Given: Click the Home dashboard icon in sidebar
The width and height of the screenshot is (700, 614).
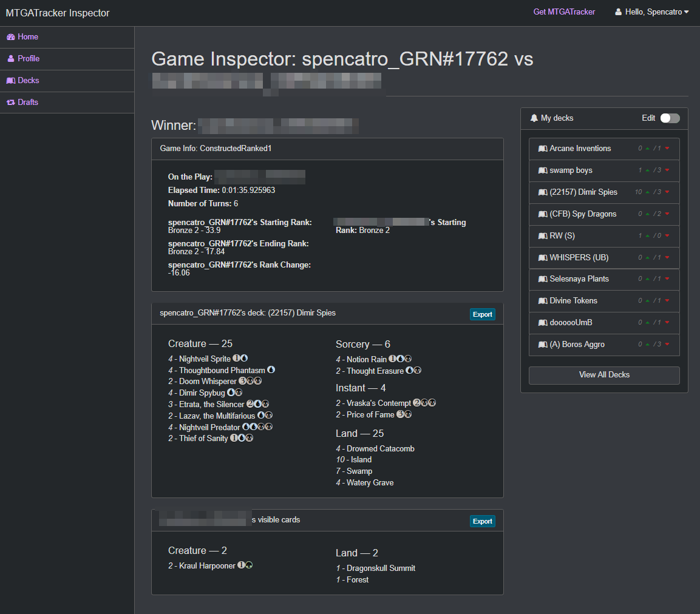Looking at the screenshot, I should click(11, 37).
